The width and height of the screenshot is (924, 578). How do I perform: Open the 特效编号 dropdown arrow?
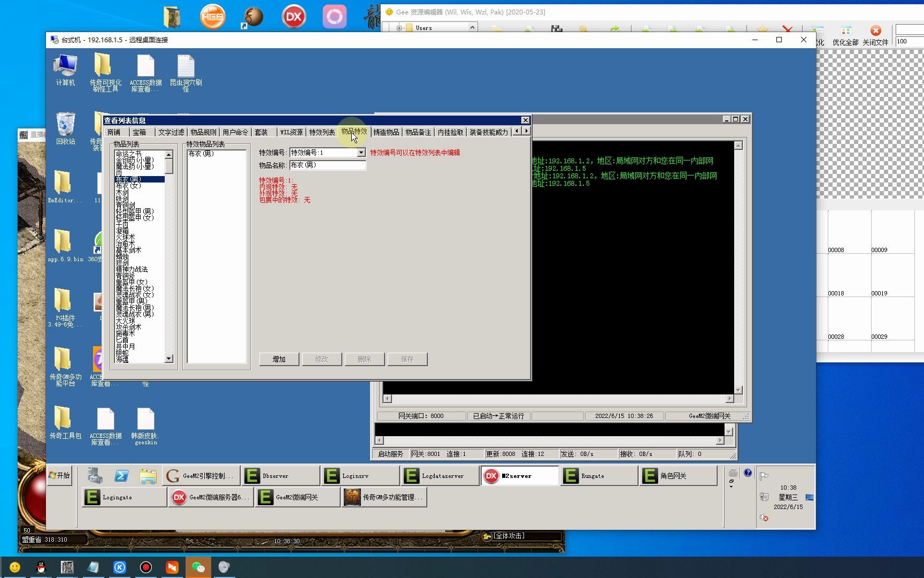[x=361, y=153]
